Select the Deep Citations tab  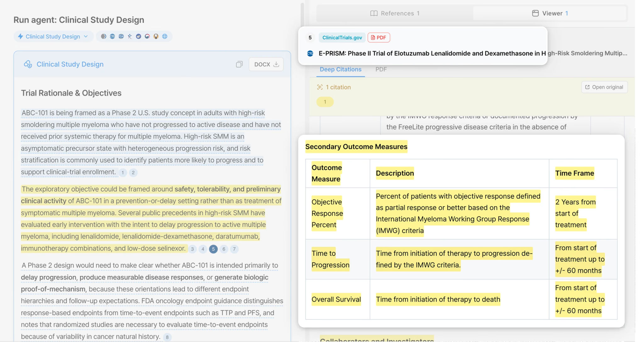coord(341,69)
